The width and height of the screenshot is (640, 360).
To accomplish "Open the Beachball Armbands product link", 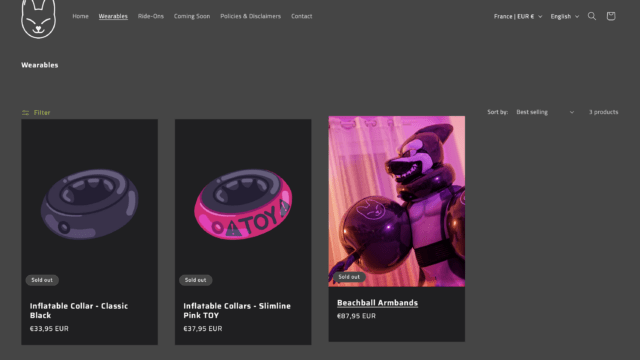I will coord(378,303).
